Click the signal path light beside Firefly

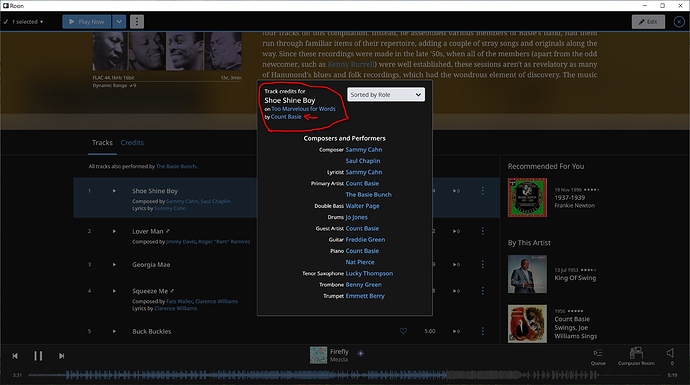tap(360, 353)
